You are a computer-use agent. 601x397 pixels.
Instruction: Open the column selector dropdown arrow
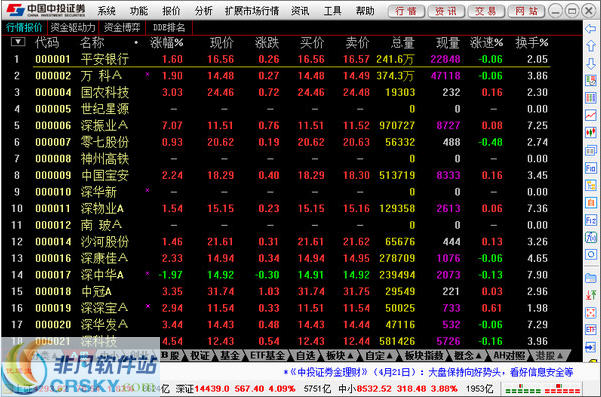click(18, 42)
